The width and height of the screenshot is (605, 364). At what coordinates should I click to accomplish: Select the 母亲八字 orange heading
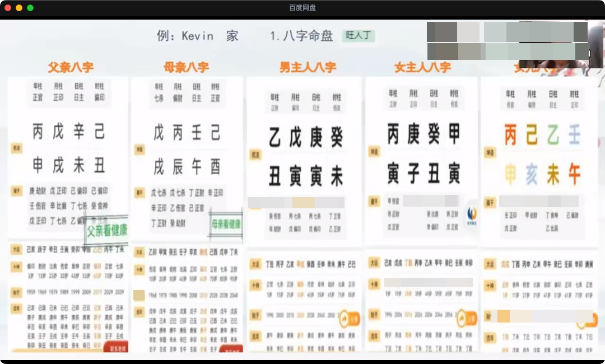[186, 68]
